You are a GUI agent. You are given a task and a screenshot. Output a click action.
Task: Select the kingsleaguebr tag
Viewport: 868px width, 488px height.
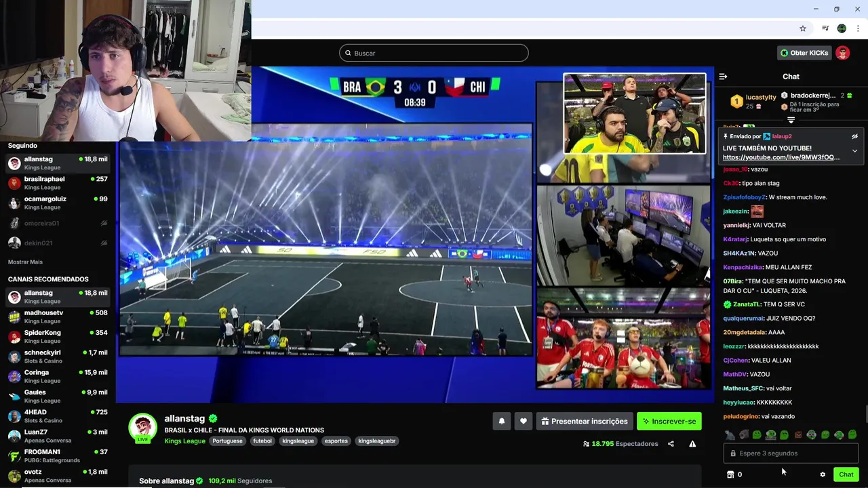(x=377, y=441)
